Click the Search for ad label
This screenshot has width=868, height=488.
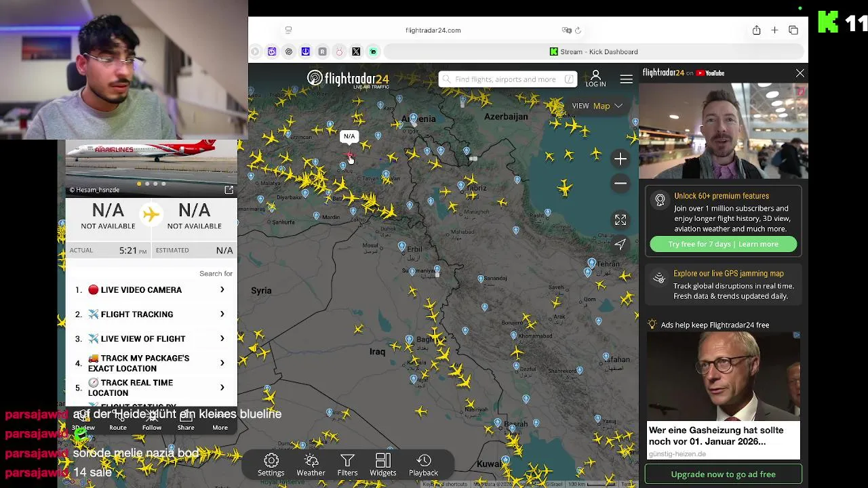pyautogui.click(x=216, y=274)
